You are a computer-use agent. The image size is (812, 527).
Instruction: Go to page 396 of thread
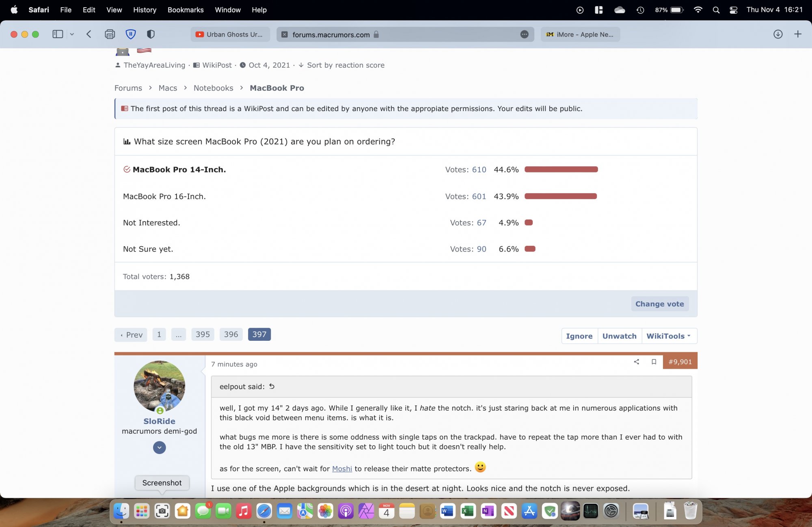click(231, 334)
